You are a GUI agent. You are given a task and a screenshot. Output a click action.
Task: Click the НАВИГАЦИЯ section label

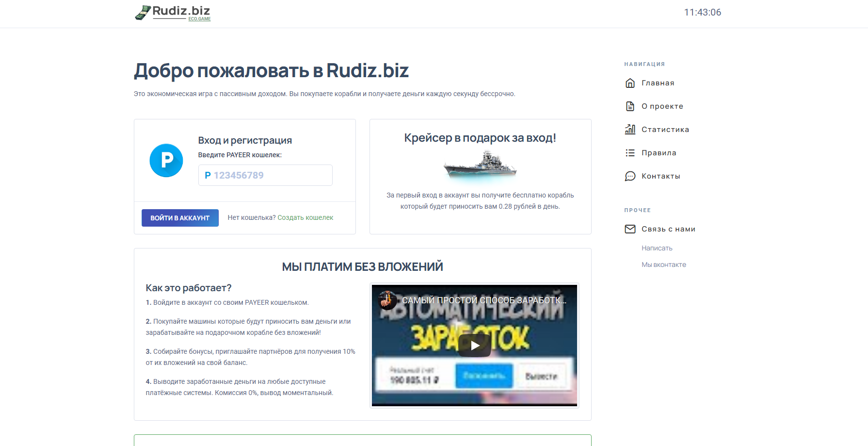644,64
